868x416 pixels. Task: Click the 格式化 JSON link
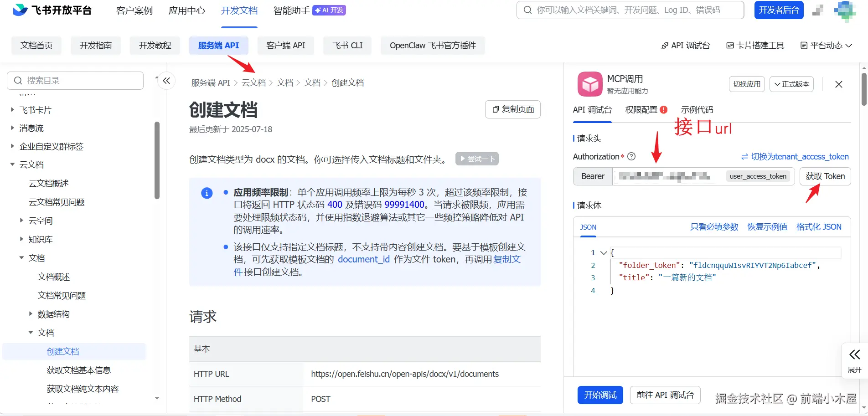coord(819,227)
